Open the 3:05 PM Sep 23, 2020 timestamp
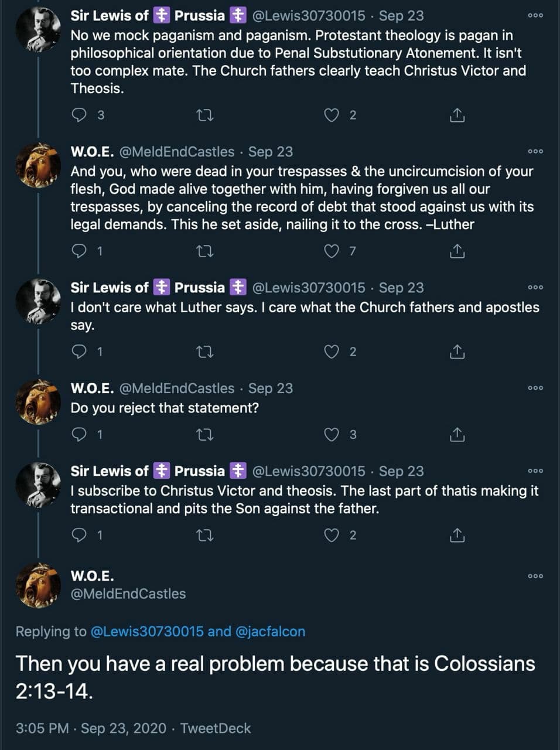The width and height of the screenshot is (560, 750). click(91, 728)
